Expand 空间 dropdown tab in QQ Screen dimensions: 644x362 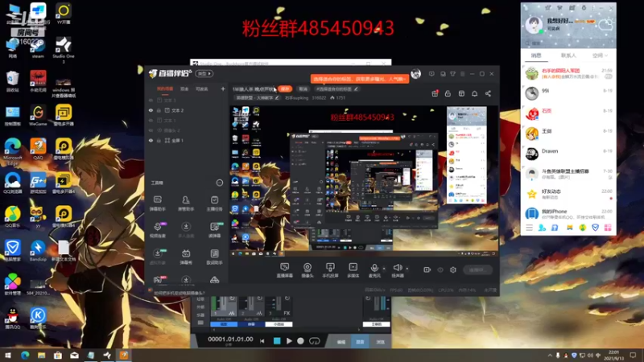tap(599, 56)
